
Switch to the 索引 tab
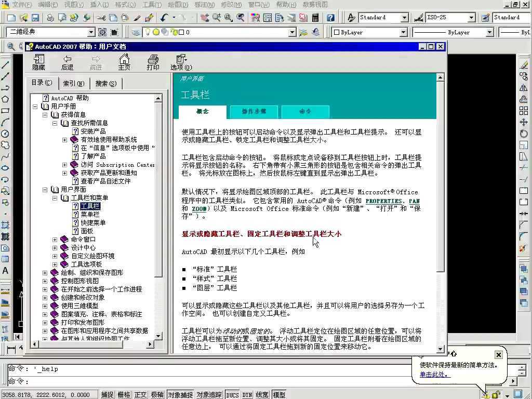point(74,84)
